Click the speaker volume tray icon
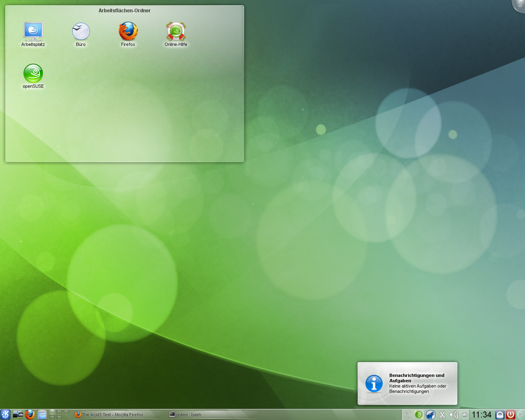 tap(453, 415)
